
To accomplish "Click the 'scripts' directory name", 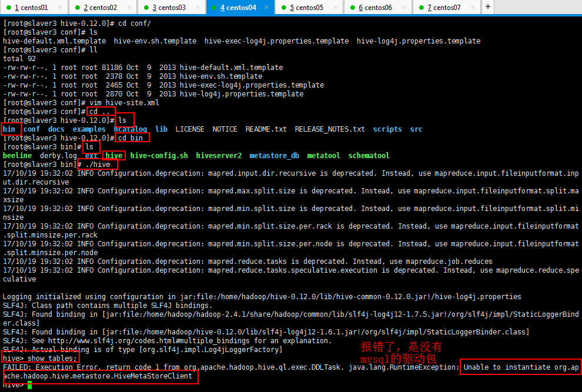I will [x=387, y=129].
